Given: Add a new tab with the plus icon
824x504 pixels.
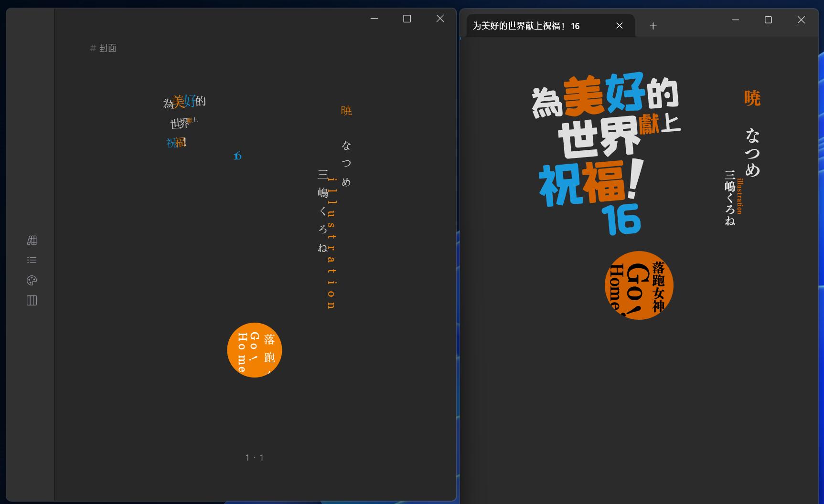Looking at the screenshot, I should pyautogui.click(x=653, y=26).
